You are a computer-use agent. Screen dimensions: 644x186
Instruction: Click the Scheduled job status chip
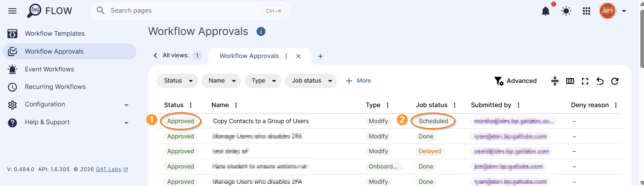(x=433, y=121)
